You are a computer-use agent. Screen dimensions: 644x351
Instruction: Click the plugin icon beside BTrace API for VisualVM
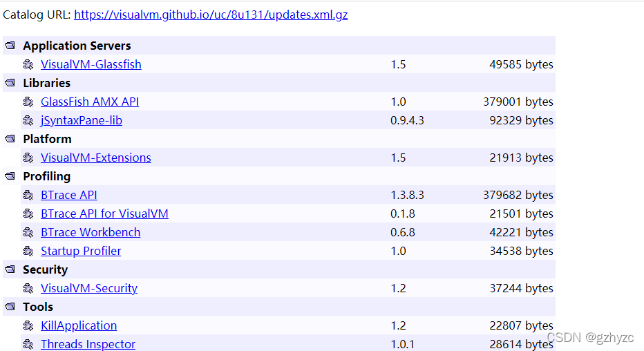pyautogui.click(x=28, y=214)
